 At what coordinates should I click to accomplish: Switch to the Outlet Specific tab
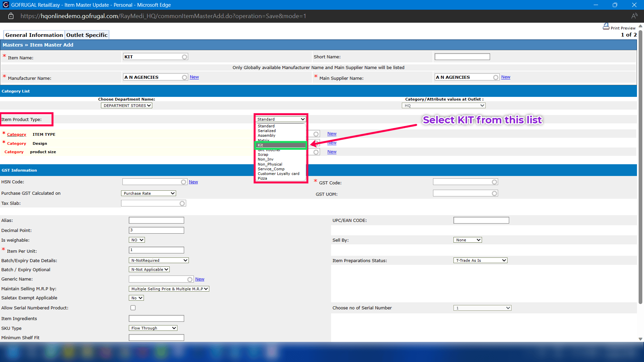[x=87, y=35]
